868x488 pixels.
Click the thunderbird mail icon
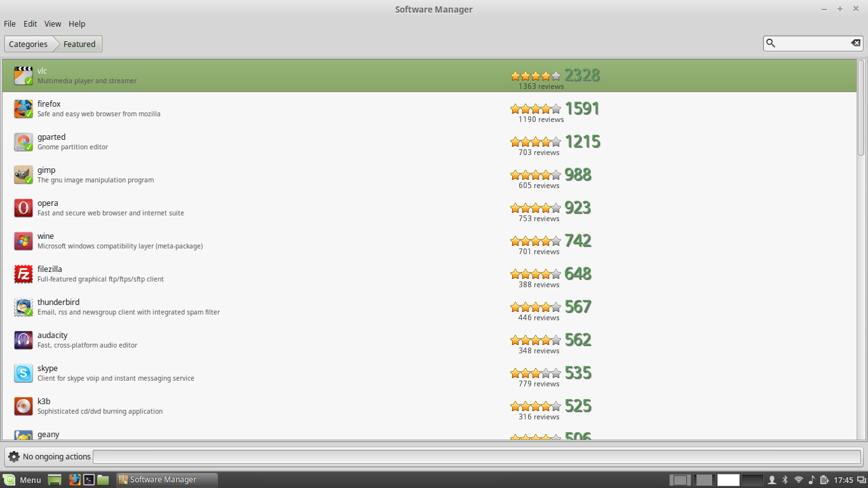coord(24,307)
